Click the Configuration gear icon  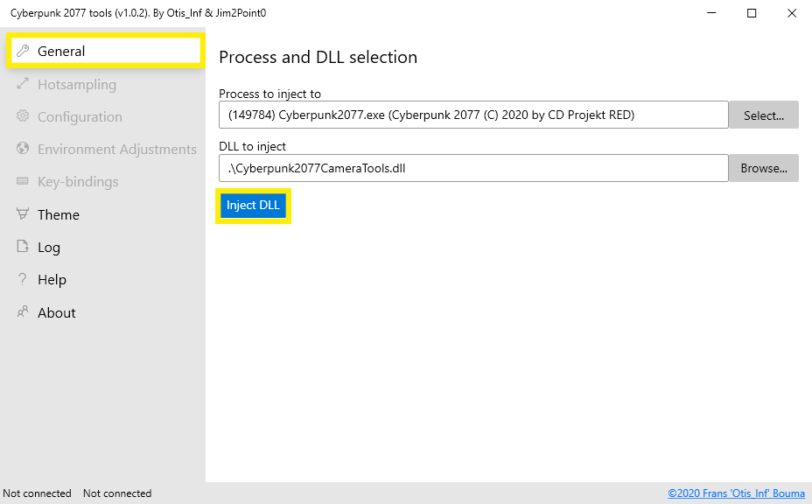[23, 117]
